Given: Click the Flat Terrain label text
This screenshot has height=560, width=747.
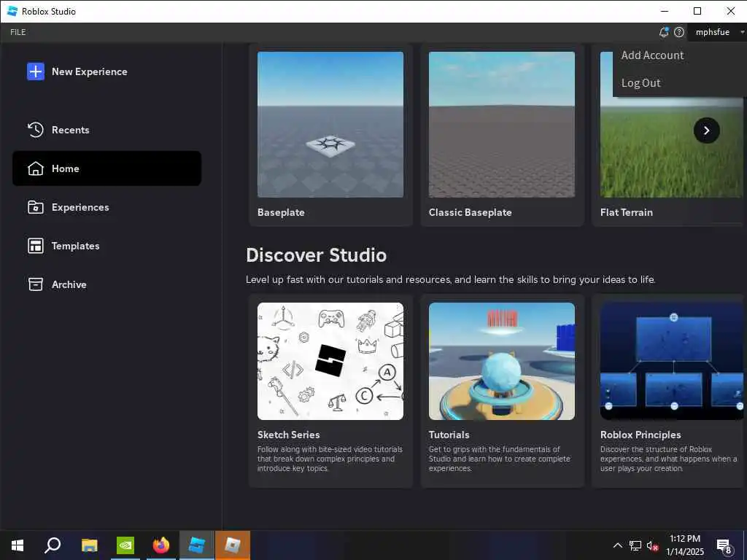Looking at the screenshot, I should (627, 212).
